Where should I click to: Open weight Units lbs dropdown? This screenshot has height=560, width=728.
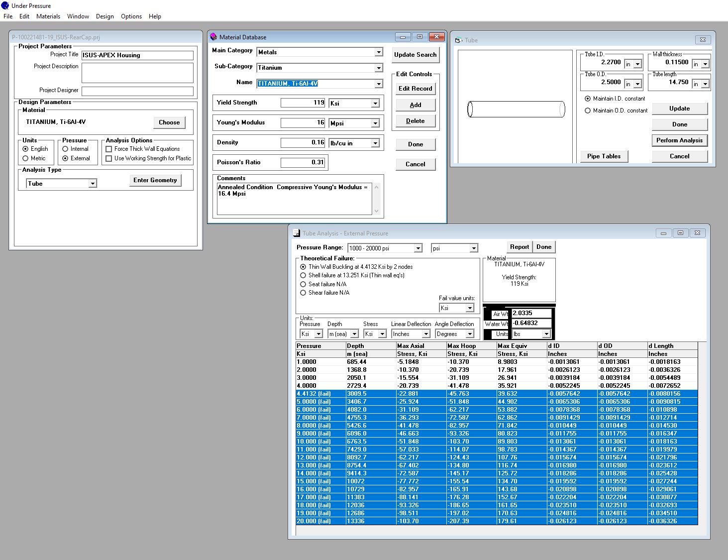pos(546,334)
